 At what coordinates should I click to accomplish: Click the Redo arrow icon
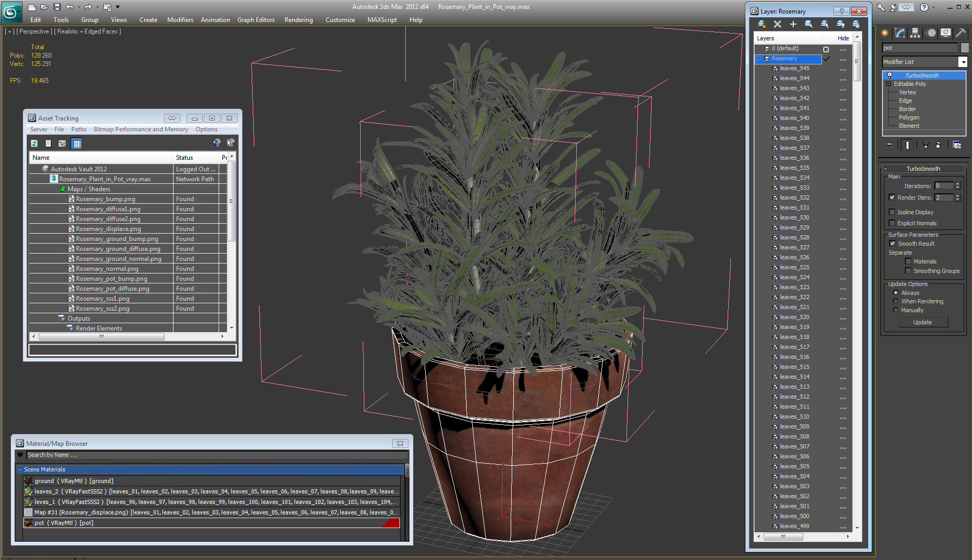pos(88,7)
